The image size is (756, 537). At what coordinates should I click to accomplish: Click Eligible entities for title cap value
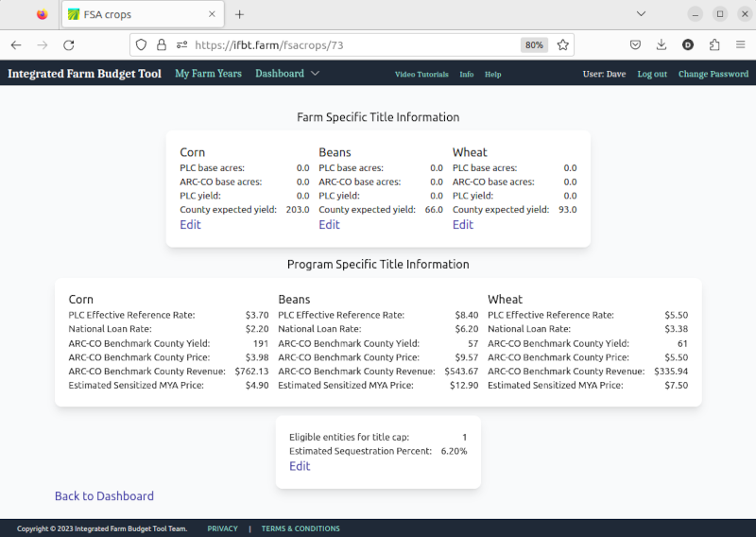tap(465, 438)
